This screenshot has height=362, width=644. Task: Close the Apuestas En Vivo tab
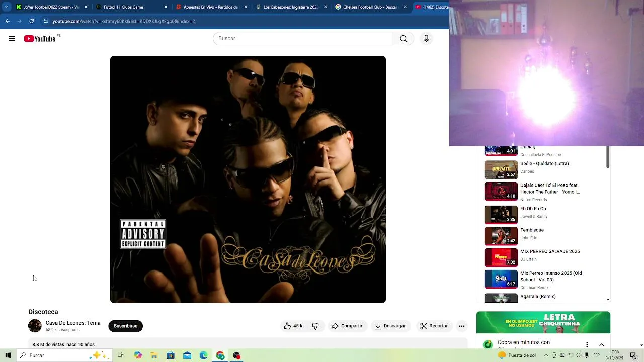point(246,7)
